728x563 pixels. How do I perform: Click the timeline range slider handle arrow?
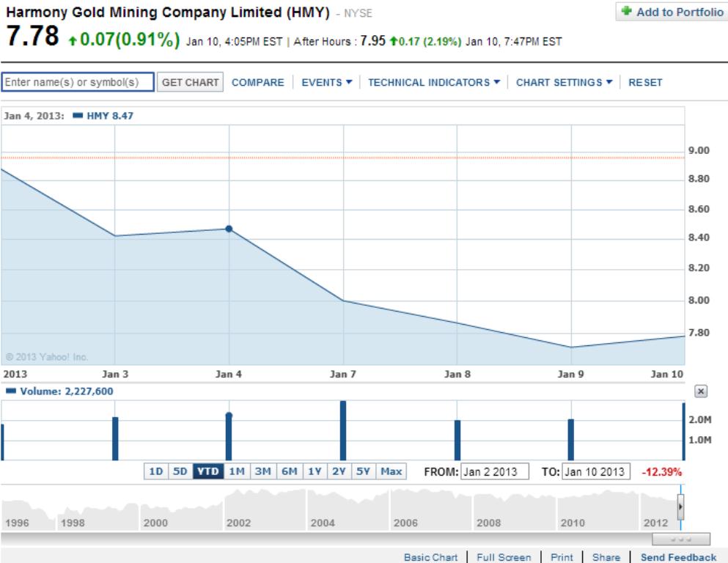(x=680, y=507)
